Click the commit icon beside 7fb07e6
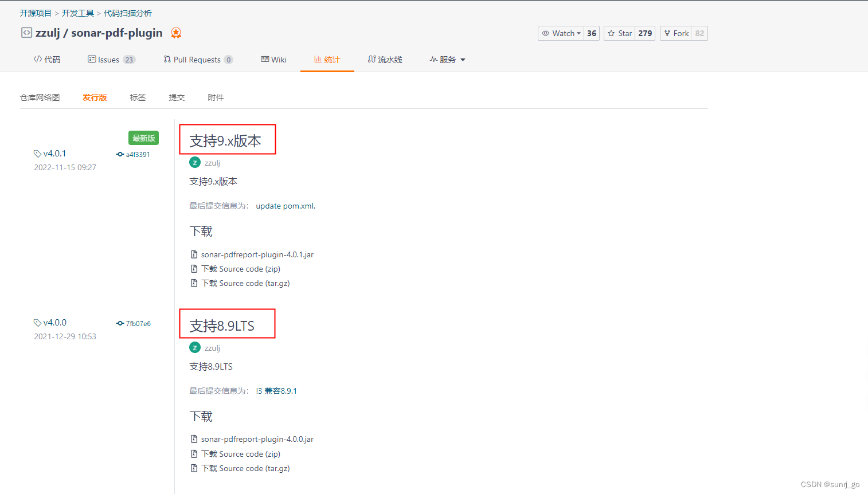The image size is (868, 494). 120,323
